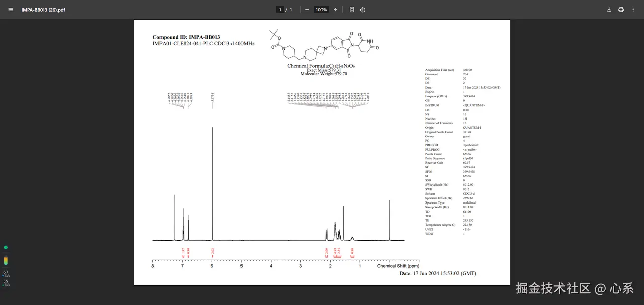Click the axis tick label 4
The image size is (644, 305).
pyautogui.click(x=271, y=266)
